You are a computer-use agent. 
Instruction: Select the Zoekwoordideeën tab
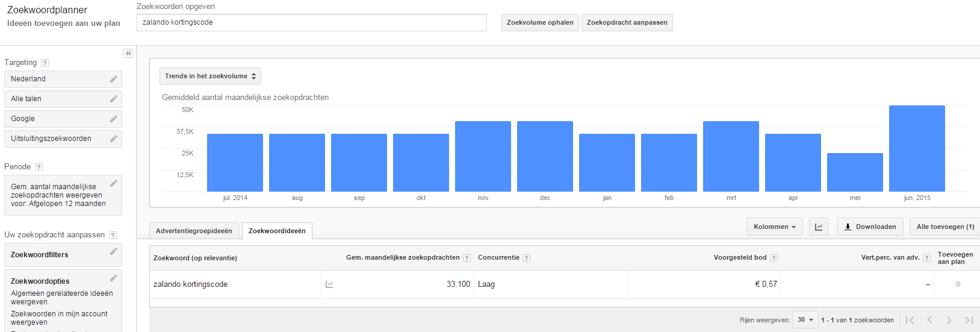pyautogui.click(x=277, y=231)
